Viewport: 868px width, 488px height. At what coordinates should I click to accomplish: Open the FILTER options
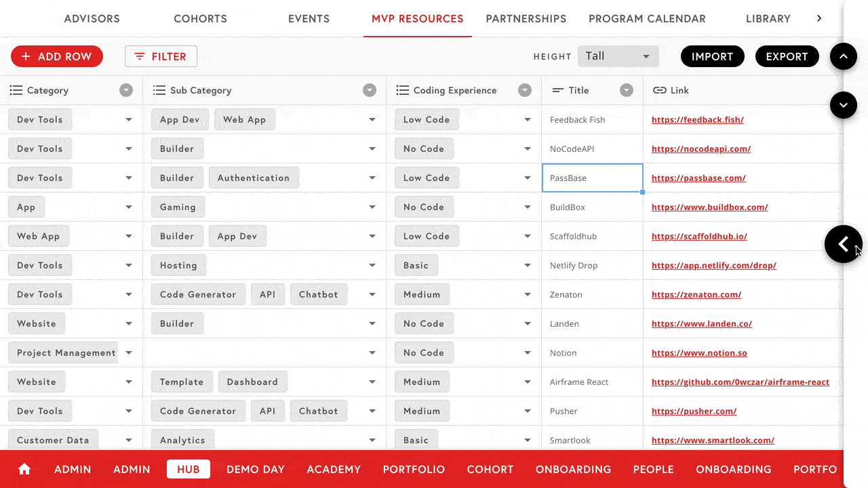click(161, 56)
